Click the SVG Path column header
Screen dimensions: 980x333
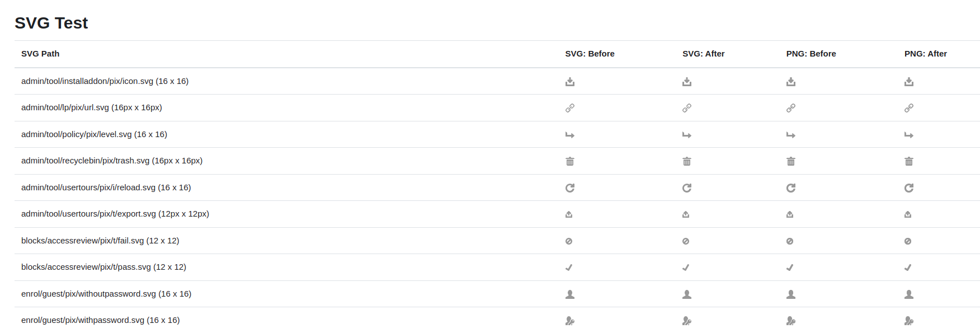[40, 54]
